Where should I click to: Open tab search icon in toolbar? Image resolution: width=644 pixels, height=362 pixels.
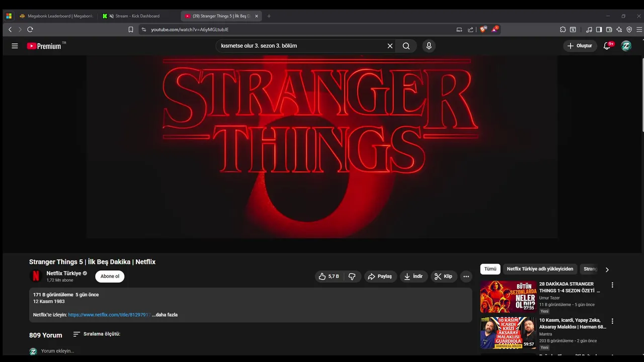coord(573,30)
